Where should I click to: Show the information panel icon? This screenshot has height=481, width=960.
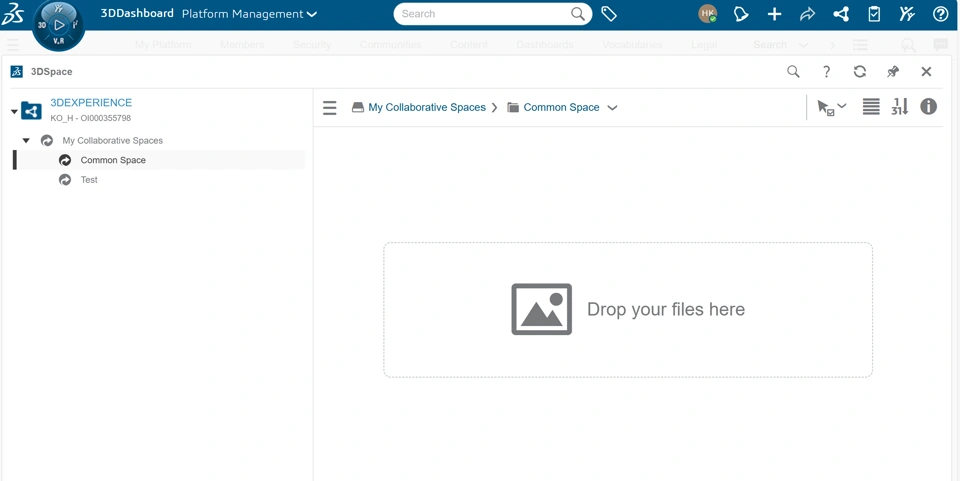(929, 106)
